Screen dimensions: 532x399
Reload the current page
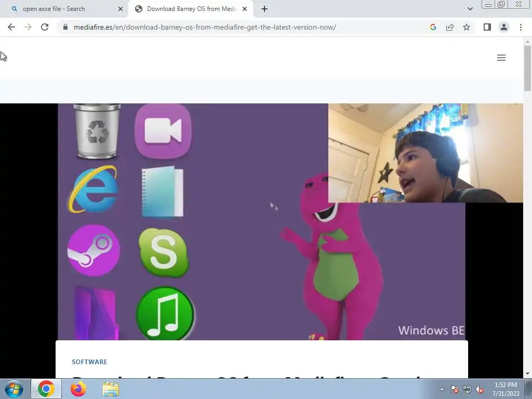45,27
